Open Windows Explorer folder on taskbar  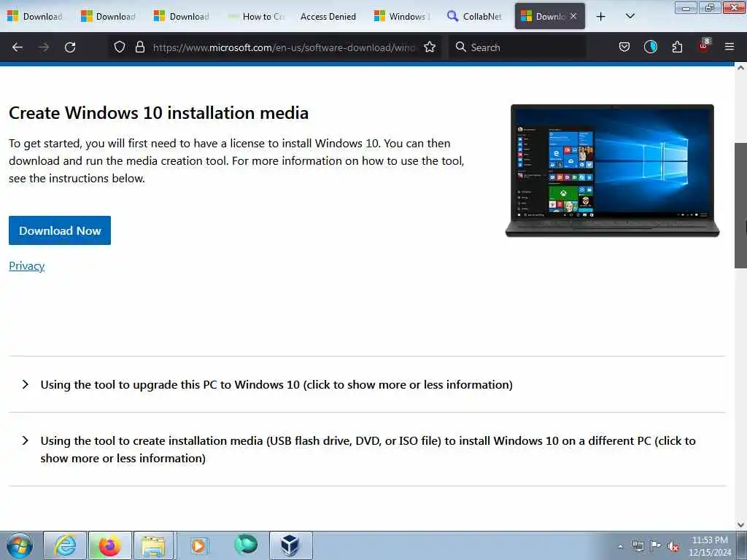pos(153,545)
